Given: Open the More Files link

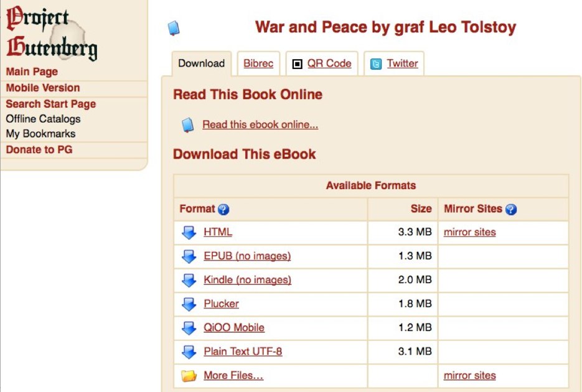Looking at the screenshot, I should 233,375.
